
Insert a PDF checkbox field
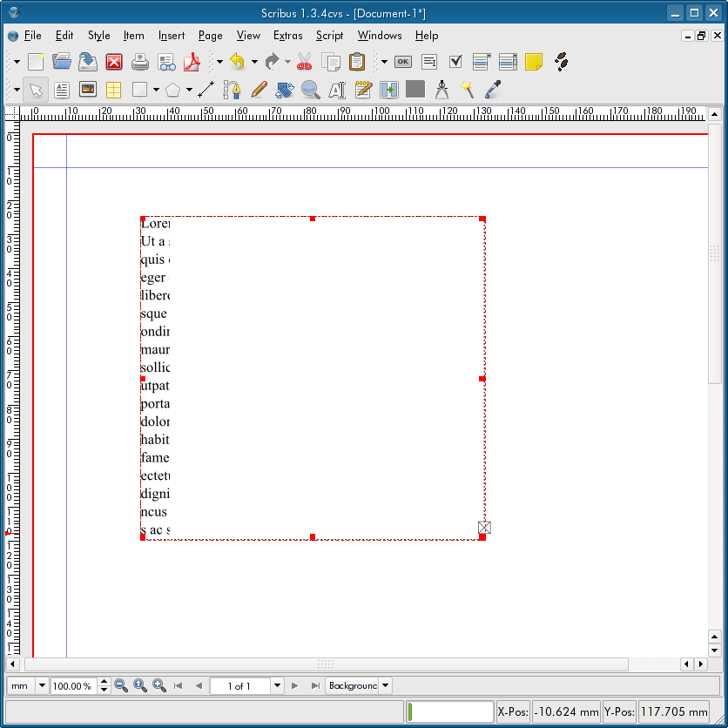pos(455,62)
